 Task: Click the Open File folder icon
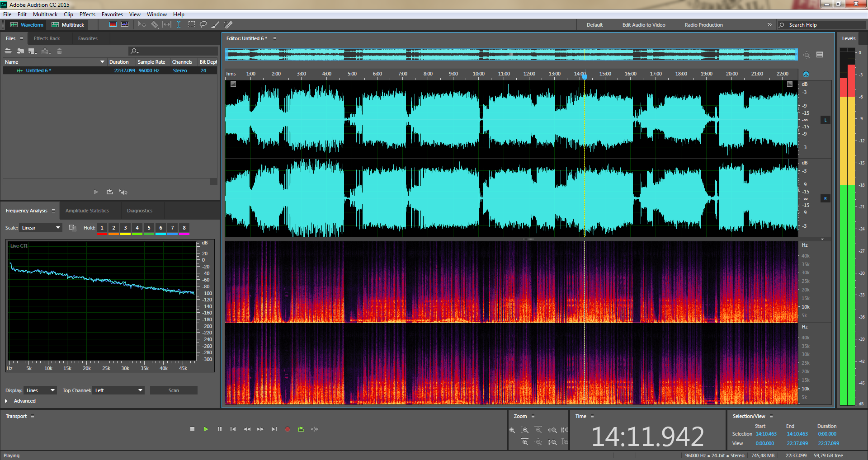coord(8,51)
